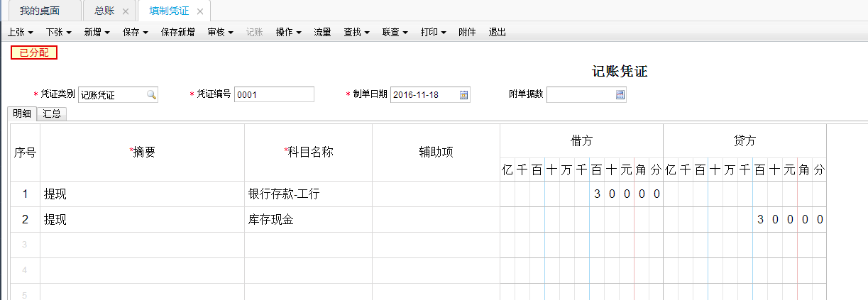Click row 2 credit amount 30000
Image resolution: width=868 pixels, height=300 pixels.
(x=745, y=220)
